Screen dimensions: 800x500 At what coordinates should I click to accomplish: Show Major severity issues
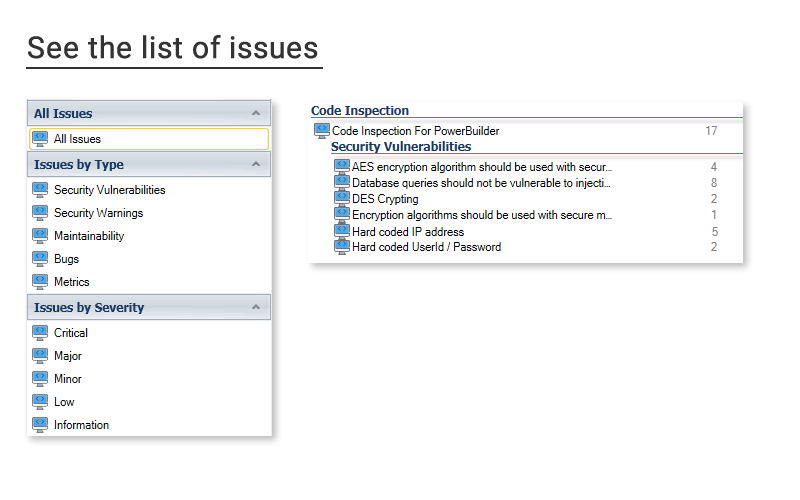point(68,355)
